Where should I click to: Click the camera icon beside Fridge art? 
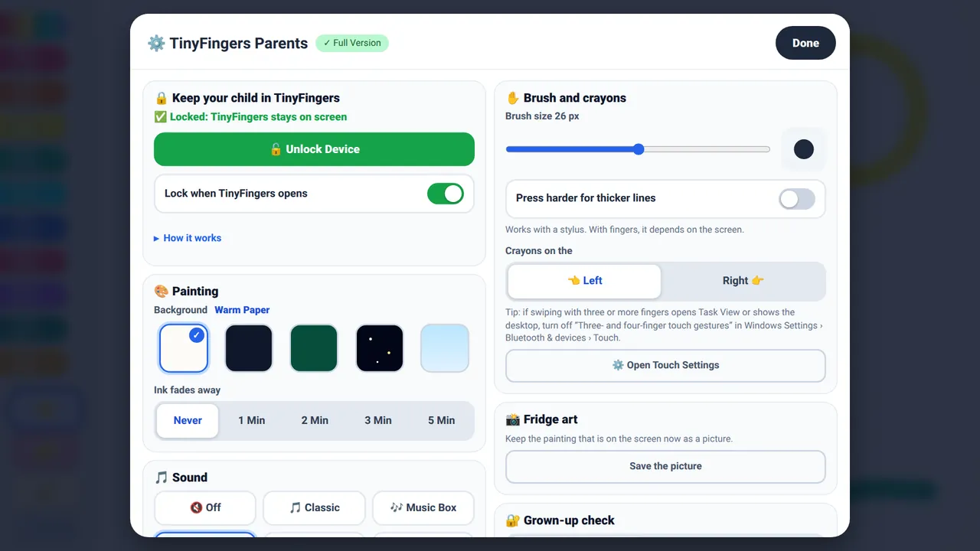[x=513, y=419]
